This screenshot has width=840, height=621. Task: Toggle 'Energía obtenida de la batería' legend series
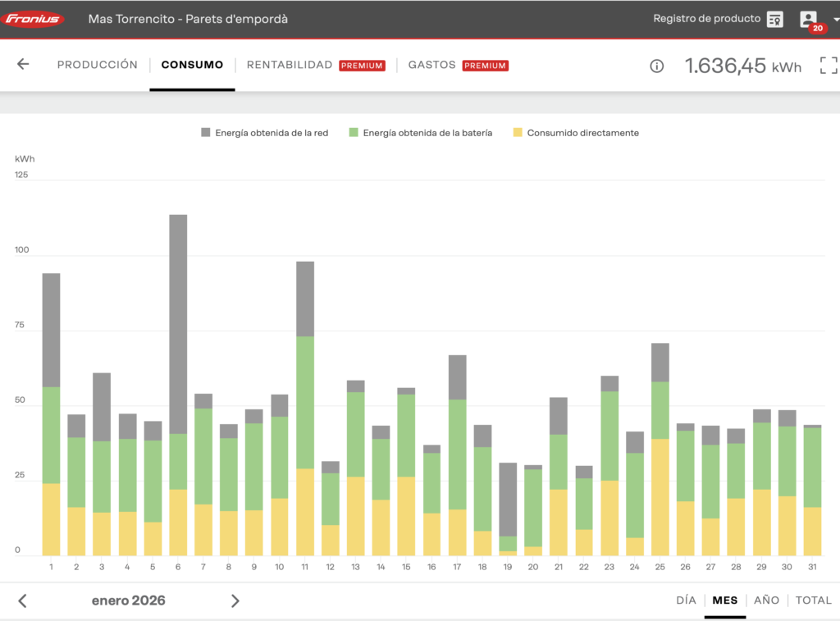(x=420, y=133)
